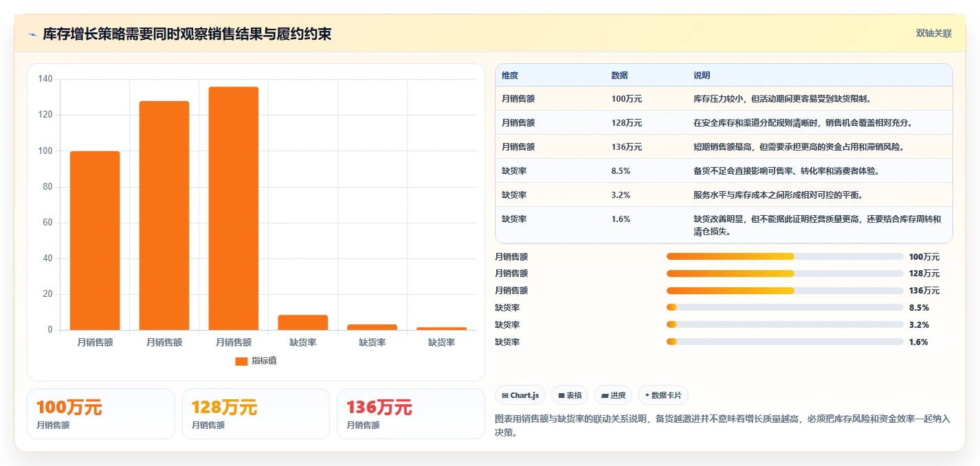Click the 1.6% progress bar
The height and width of the screenshot is (466, 980).
785,342
